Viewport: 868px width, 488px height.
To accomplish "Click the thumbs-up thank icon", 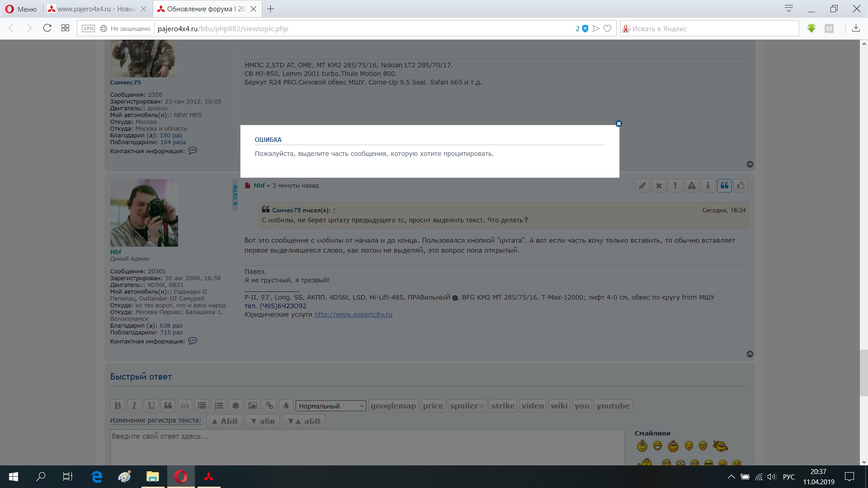I will pyautogui.click(x=741, y=186).
